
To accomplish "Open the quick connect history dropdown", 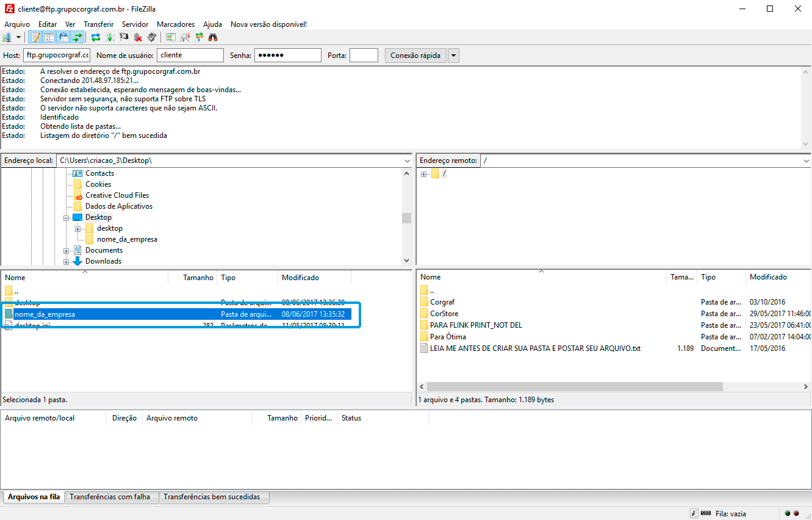I will click(453, 56).
